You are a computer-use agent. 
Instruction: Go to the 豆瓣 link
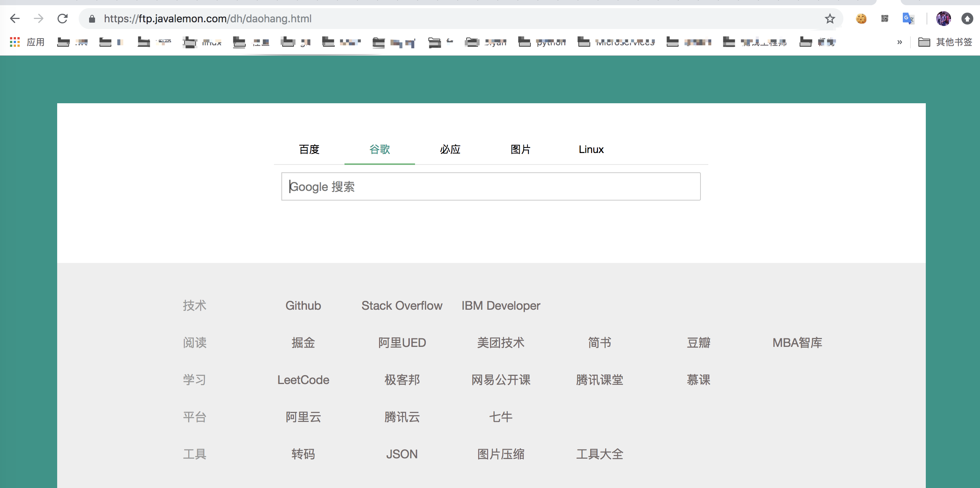pyautogui.click(x=699, y=342)
